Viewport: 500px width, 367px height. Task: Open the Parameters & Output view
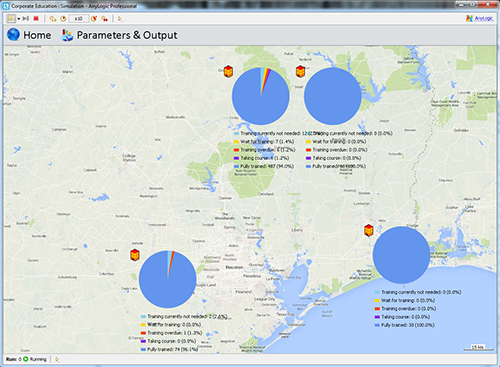point(127,35)
